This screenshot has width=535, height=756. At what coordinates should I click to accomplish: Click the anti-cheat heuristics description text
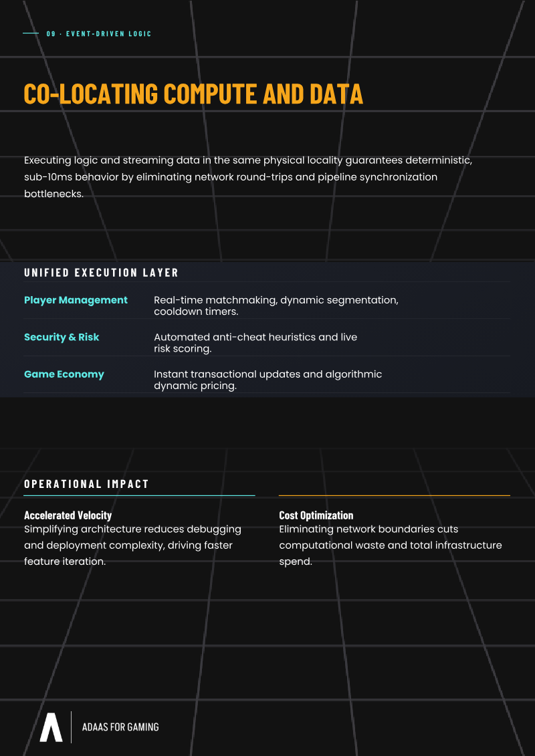(x=255, y=343)
